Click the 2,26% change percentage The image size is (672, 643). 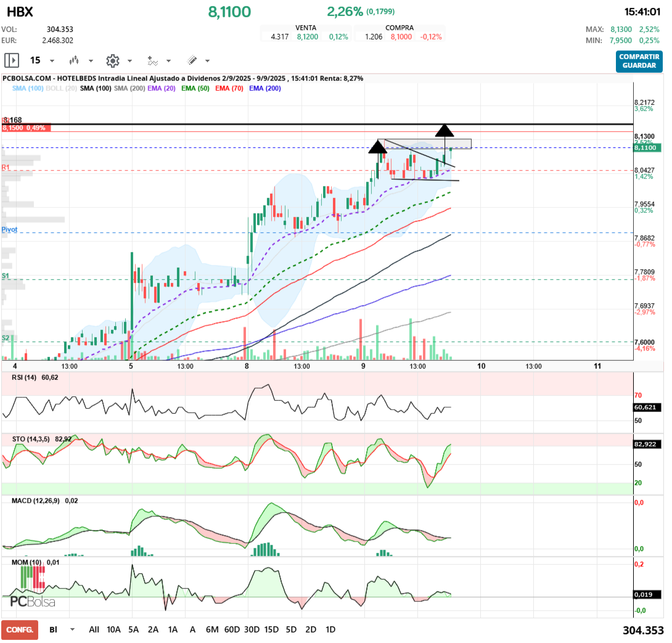click(345, 12)
